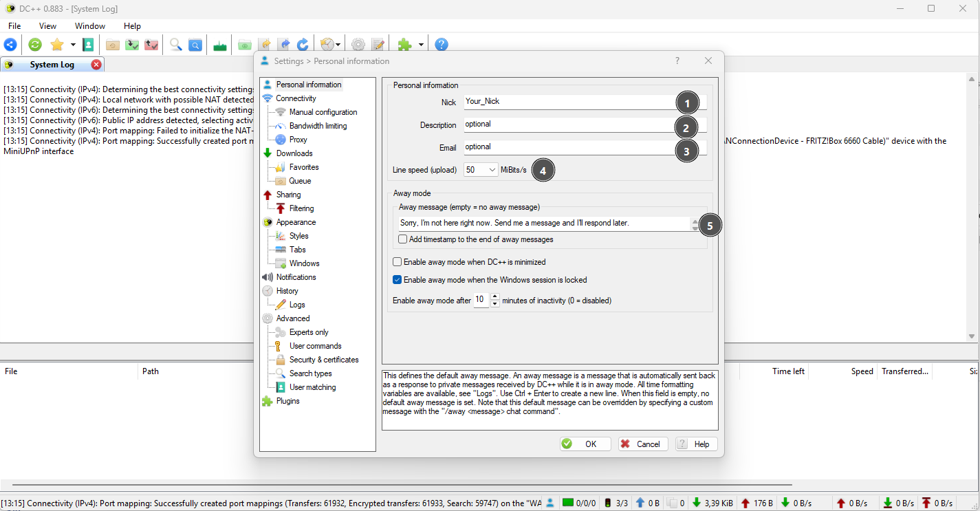This screenshot has width=980, height=511.
Task: Select Sharing in the settings tree
Action: 288,195
